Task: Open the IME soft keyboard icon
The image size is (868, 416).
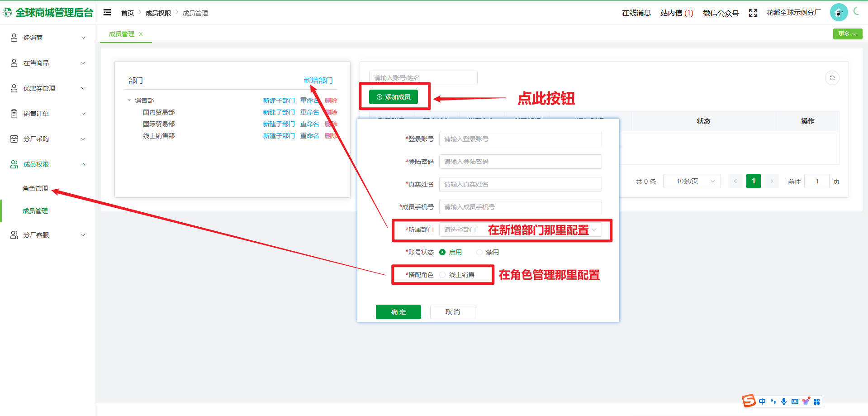Action: [795, 402]
